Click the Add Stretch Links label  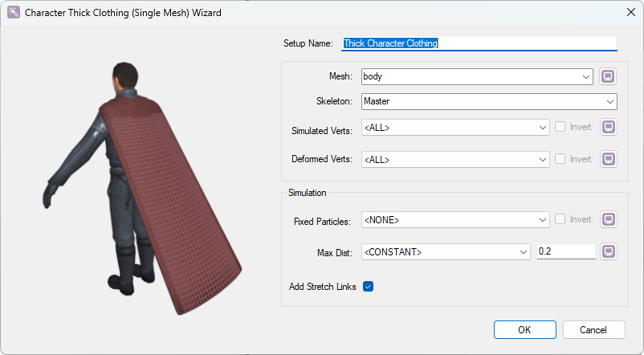pos(323,287)
